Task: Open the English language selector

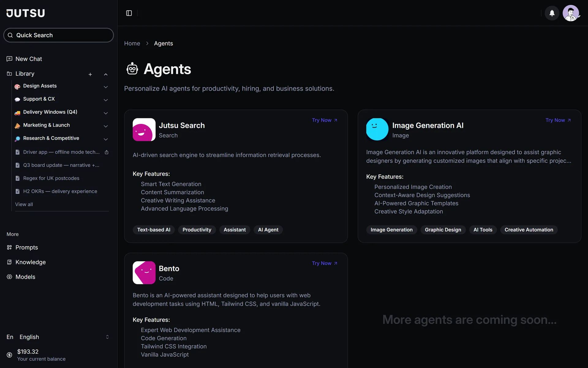Action: click(58, 337)
